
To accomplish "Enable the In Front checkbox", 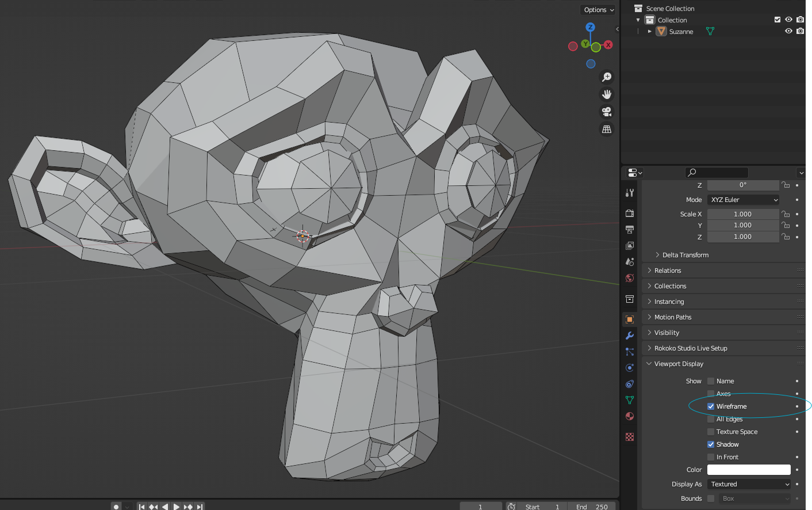I will (x=711, y=456).
